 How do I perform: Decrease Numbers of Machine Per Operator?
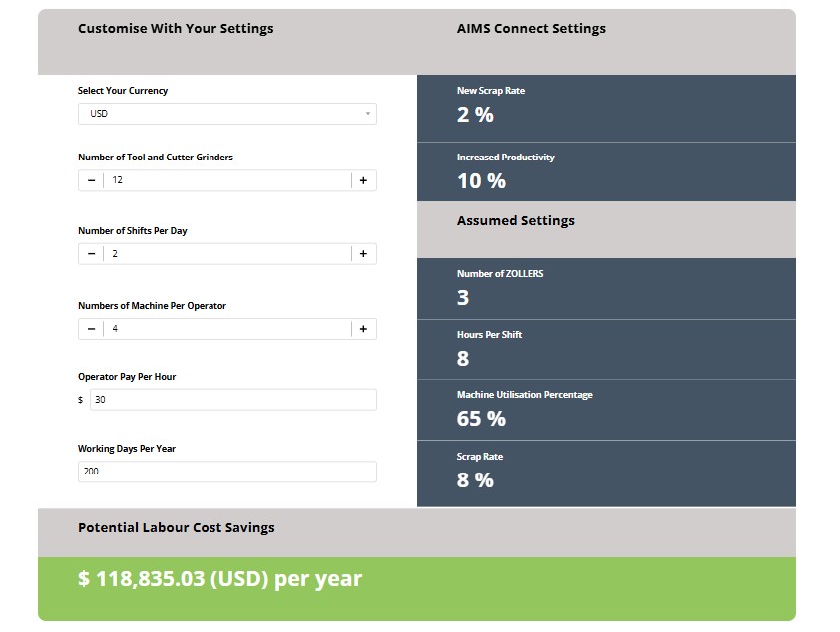coord(91,329)
